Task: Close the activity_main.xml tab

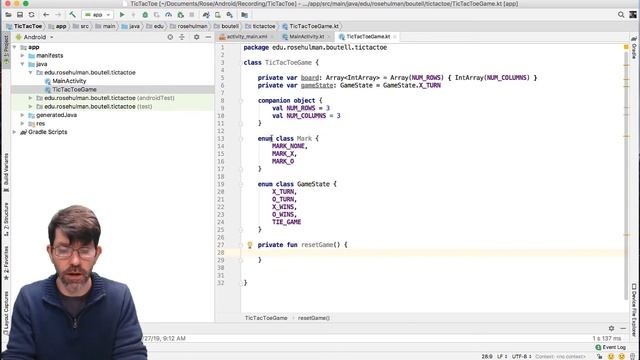Action: (x=272, y=37)
